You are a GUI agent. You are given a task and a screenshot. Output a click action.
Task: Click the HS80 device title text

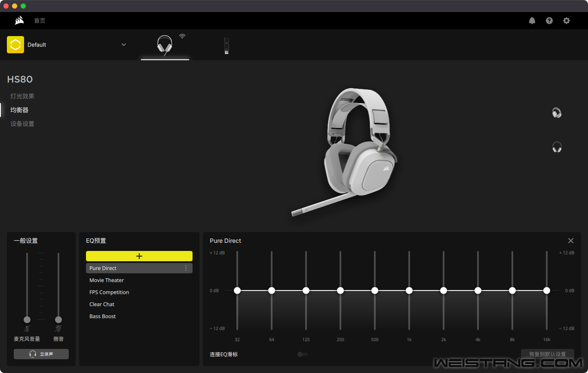[x=20, y=79]
